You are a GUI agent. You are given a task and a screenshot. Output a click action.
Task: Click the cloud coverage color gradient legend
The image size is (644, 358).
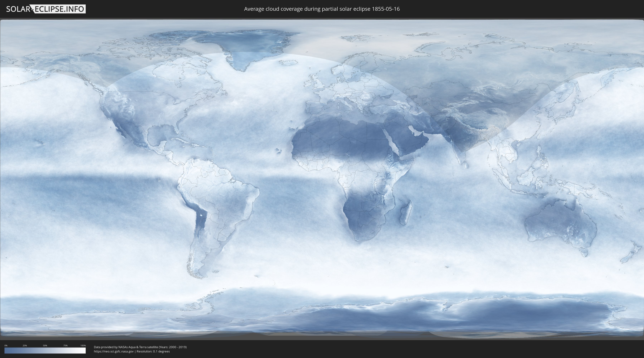pyautogui.click(x=45, y=350)
